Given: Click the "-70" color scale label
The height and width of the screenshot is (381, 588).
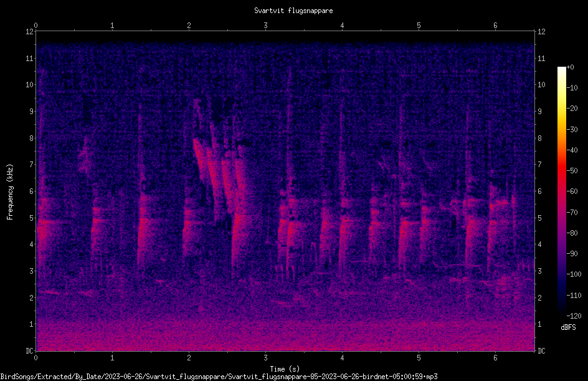Looking at the screenshot, I should click(x=572, y=213).
